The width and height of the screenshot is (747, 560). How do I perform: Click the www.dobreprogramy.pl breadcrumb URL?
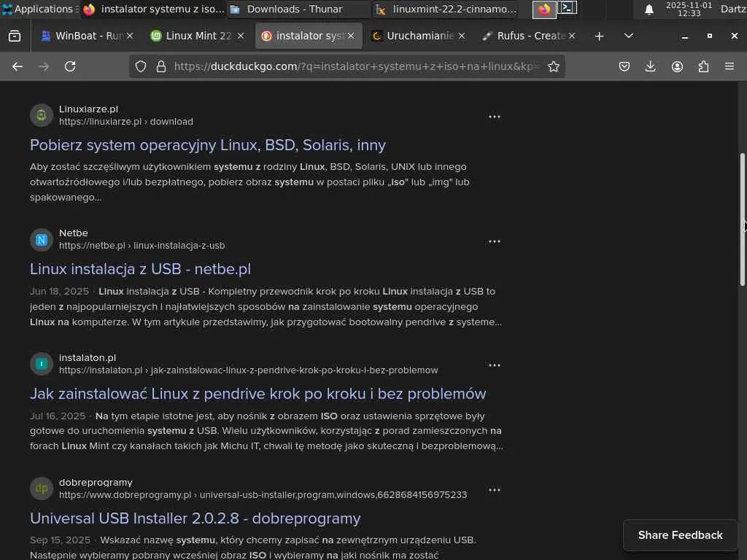(x=263, y=495)
